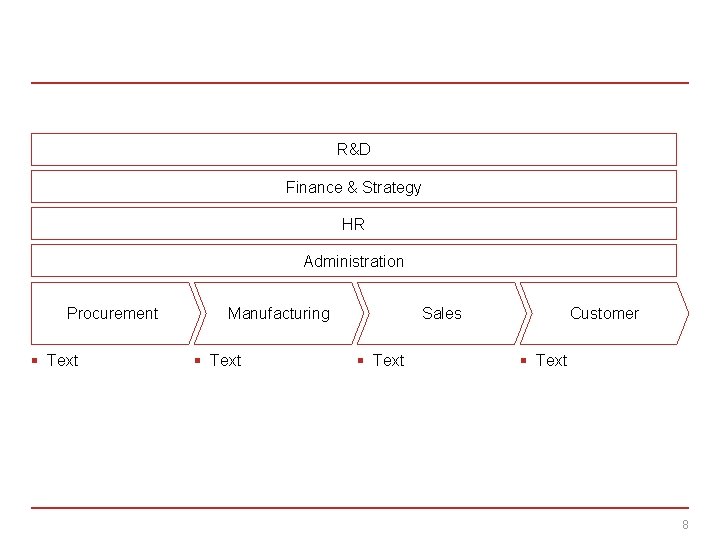Click the Text bullet under Manufacturing
720x540 pixels.
[225, 360]
